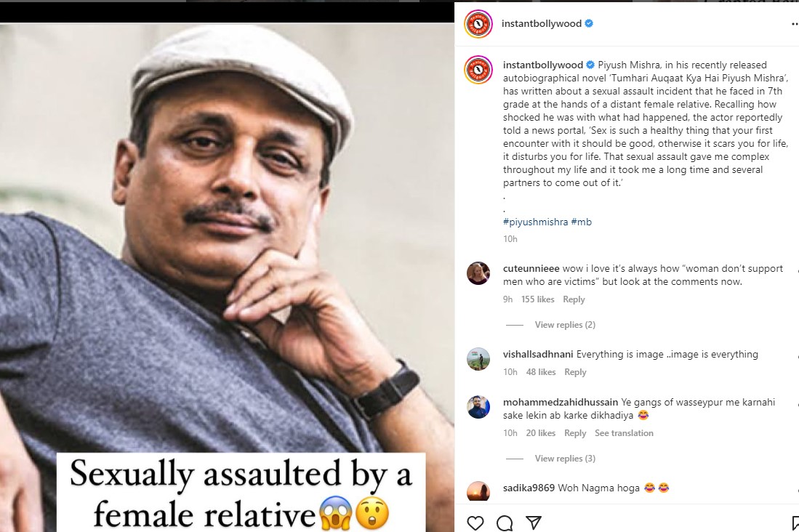Open cuteunnieee's profile avatar
Screen dimensions: 799x532
(x=478, y=273)
